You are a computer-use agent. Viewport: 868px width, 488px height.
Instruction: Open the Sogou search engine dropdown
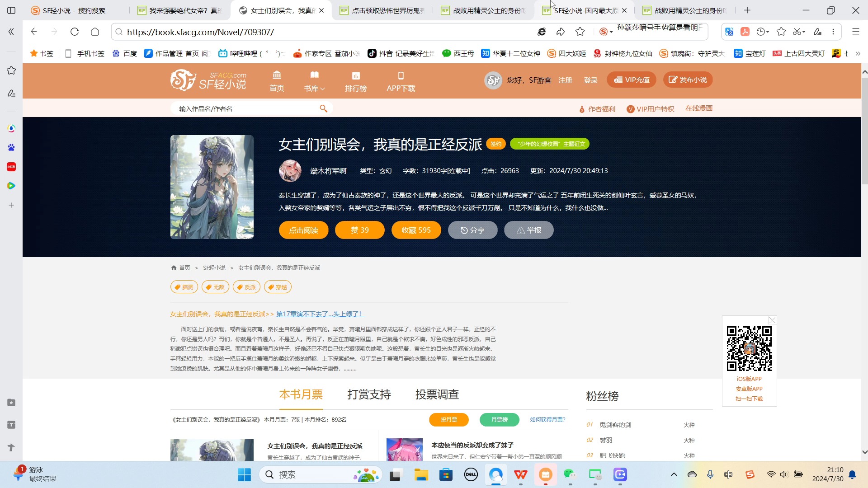pyautogui.click(x=606, y=32)
